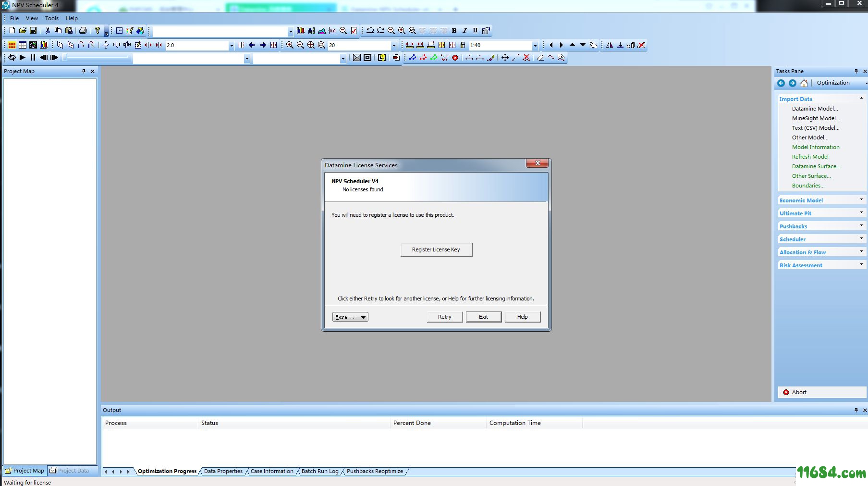This screenshot has width=868, height=486.
Task: Click the loop playback icon
Action: [12, 58]
